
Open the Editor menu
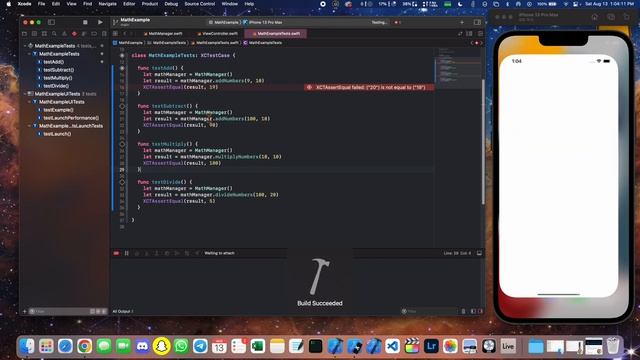click(x=129, y=4)
